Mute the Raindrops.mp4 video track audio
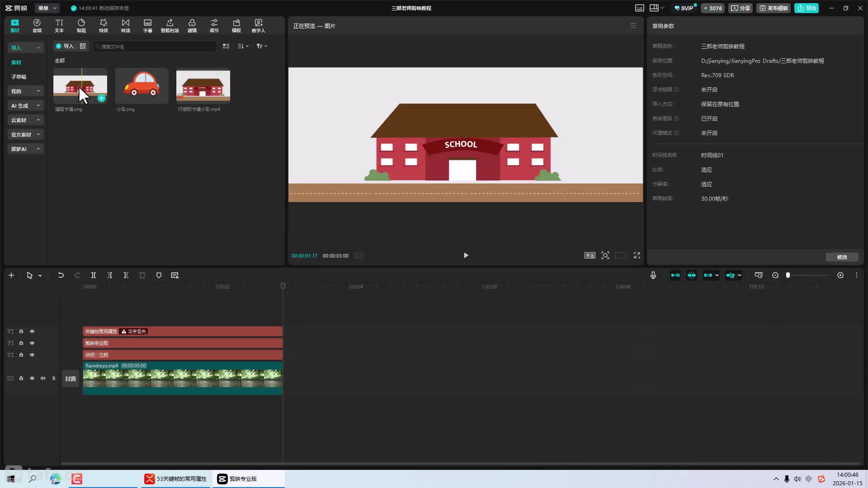Image resolution: width=868 pixels, height=488 pixels. [43, 378]
